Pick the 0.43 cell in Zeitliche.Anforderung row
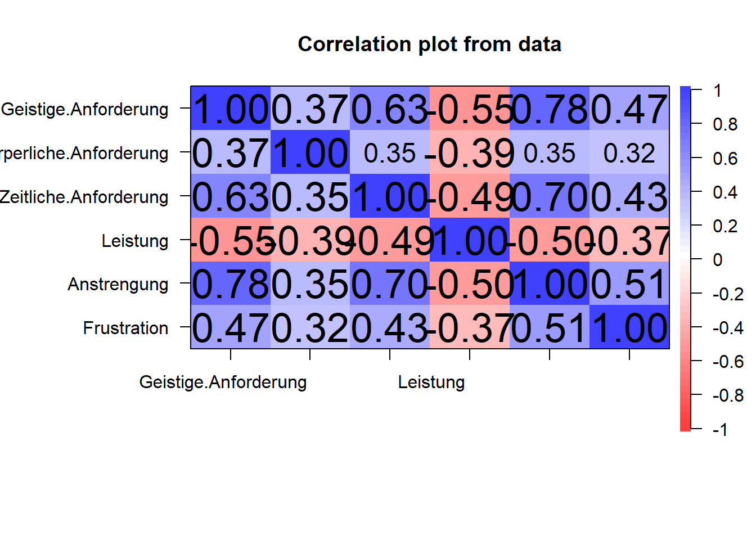The width and height of the screenshot is (756, 540). 629,196
